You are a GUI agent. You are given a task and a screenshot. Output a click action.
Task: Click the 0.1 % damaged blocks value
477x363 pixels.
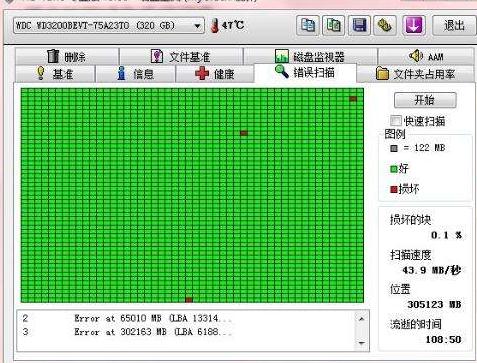(x=446, y=235)
